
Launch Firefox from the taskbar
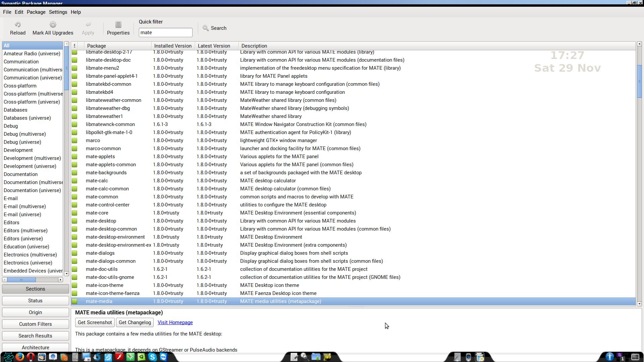pyautogui.click(x=19, y=357)
